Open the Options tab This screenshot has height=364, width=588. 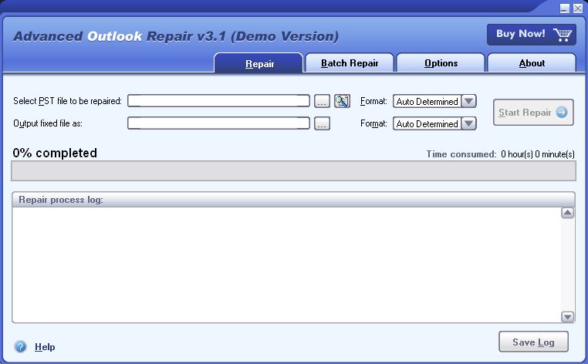pyautogui.click(x=441, y=62)
